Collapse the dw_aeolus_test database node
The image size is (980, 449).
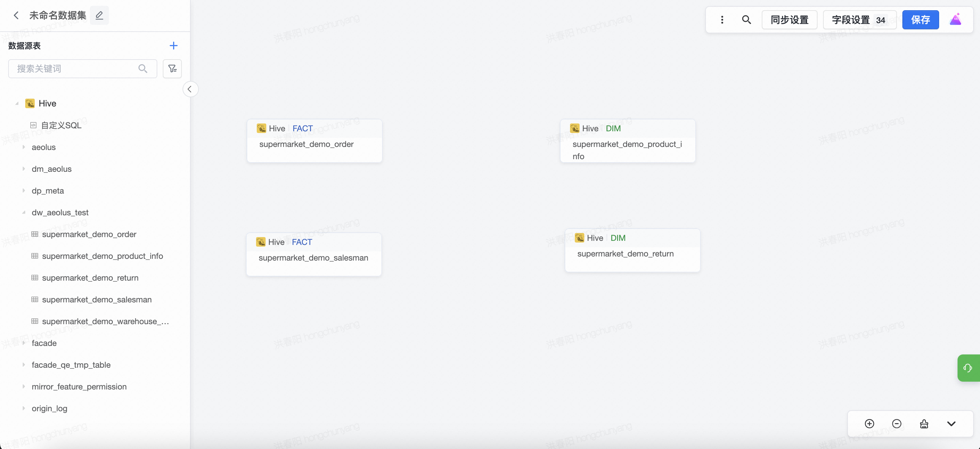23,212
